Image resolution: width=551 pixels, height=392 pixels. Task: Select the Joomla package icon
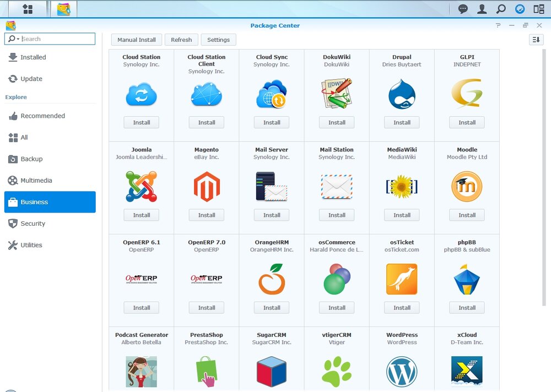(141, 187)
